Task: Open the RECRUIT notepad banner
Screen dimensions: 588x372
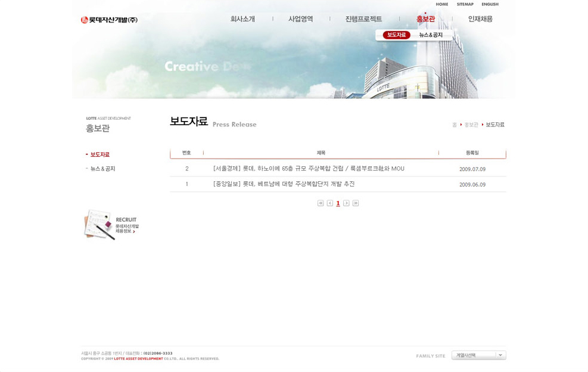Action: click(112, 225)
